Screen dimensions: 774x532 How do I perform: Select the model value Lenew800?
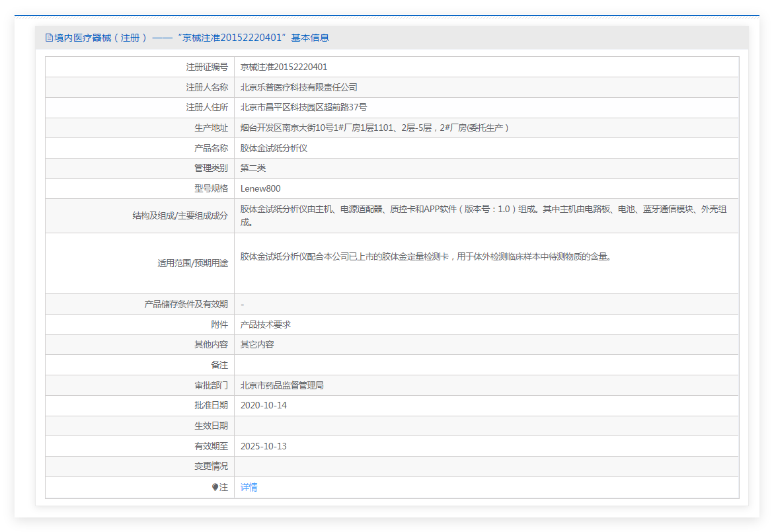point(260,188)
